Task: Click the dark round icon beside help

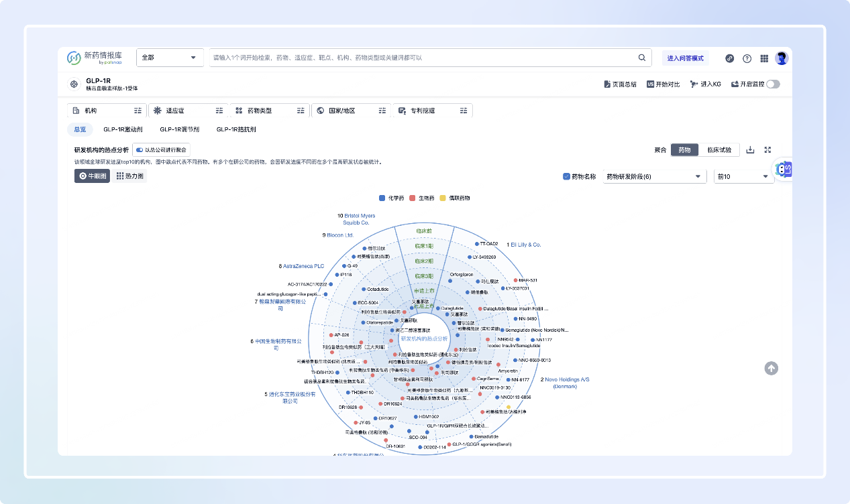Action: 730,58
